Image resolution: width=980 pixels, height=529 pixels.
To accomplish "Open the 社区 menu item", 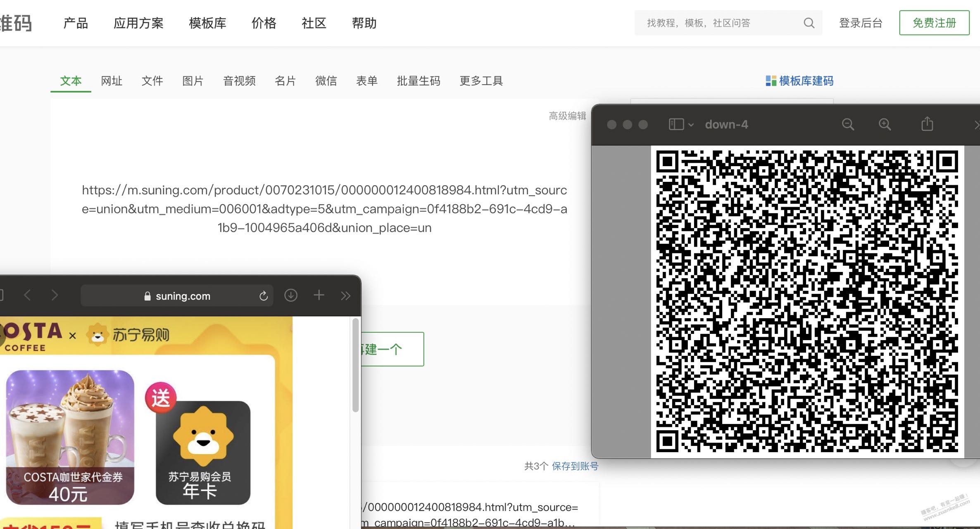I will [x=314, y=23].
